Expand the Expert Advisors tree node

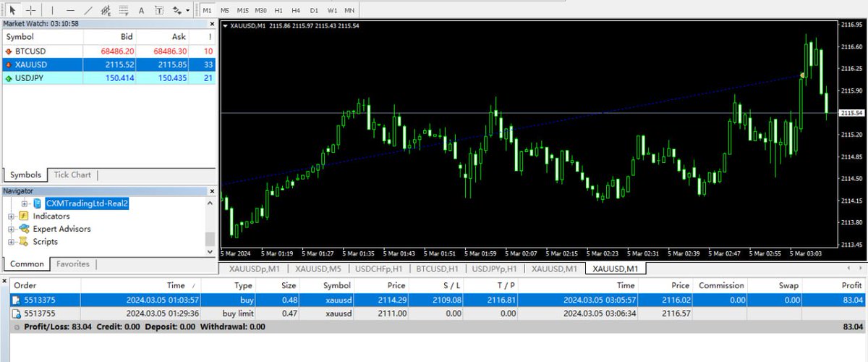click(x=11, y=229)
